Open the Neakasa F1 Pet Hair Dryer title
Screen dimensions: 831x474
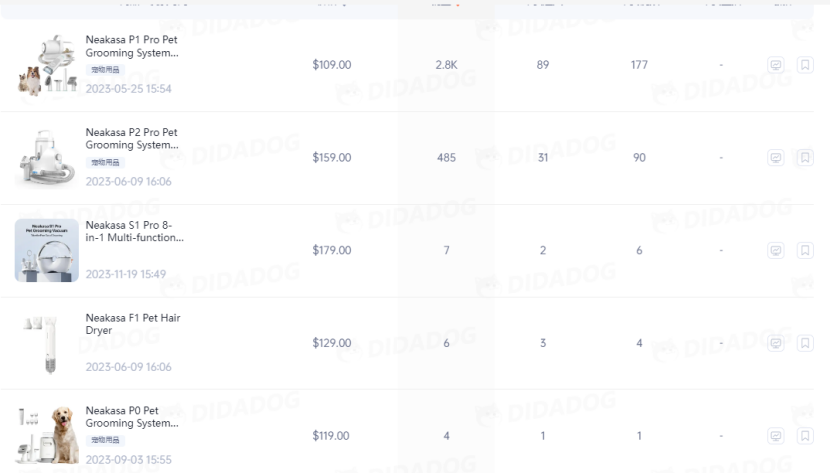tap(132, 324)
